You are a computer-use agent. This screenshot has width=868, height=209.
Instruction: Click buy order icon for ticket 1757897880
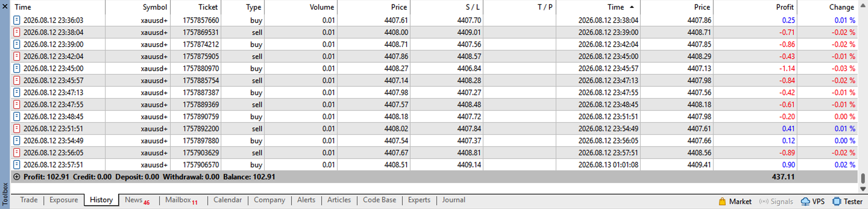pyautogui.click(x=17, y=141)
